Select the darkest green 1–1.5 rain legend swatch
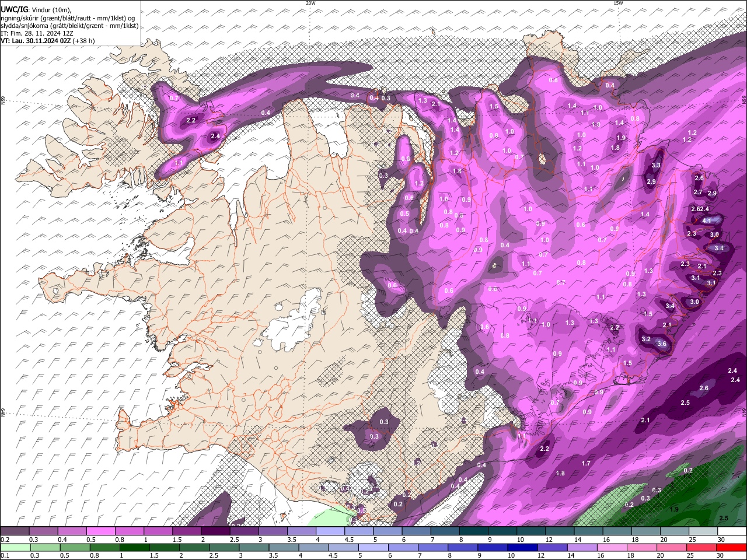This screenshot has width=747, height=560. point(134,547)
